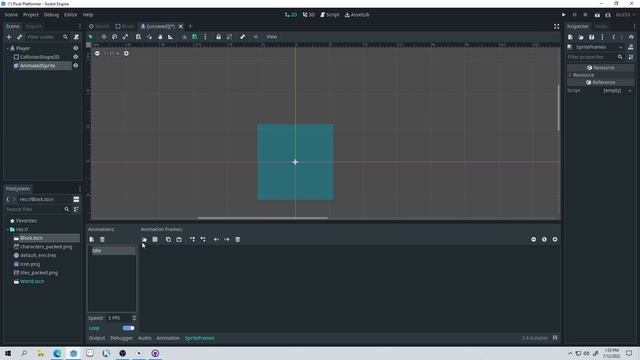The height and width of the screenshot is (360, 640).
Task: Open the Editor menu
Action: click(x=70, y=15)
